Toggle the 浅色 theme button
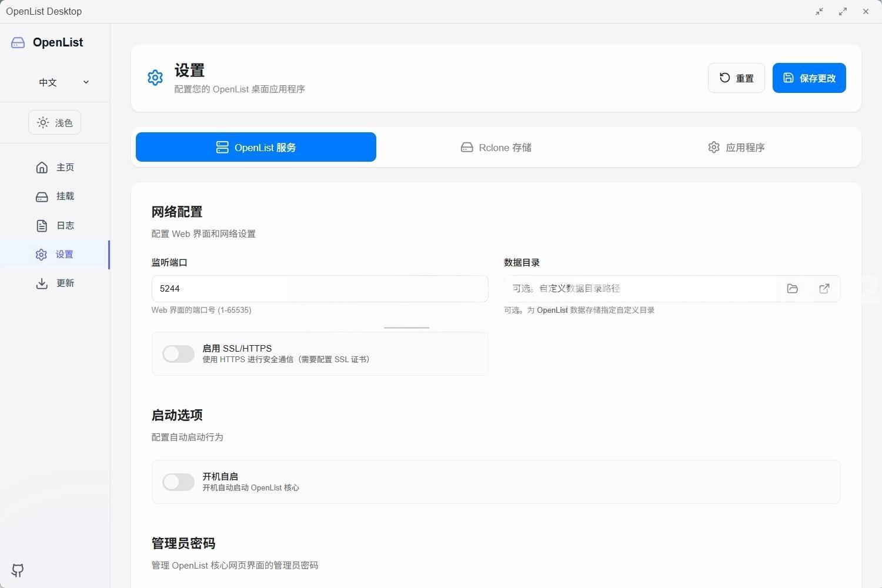The width and height of the screenshot is (882, 588). (x=54, y=122)
